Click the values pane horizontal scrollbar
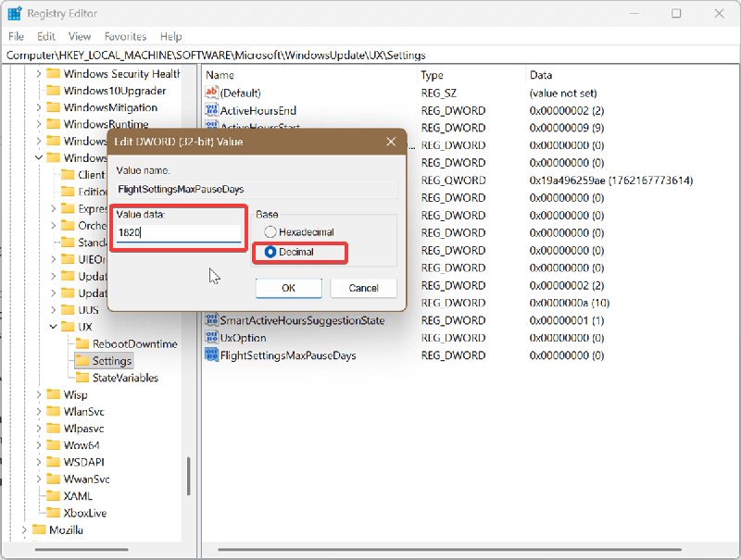This screenshot has width=741, height=560. (449, 550)
